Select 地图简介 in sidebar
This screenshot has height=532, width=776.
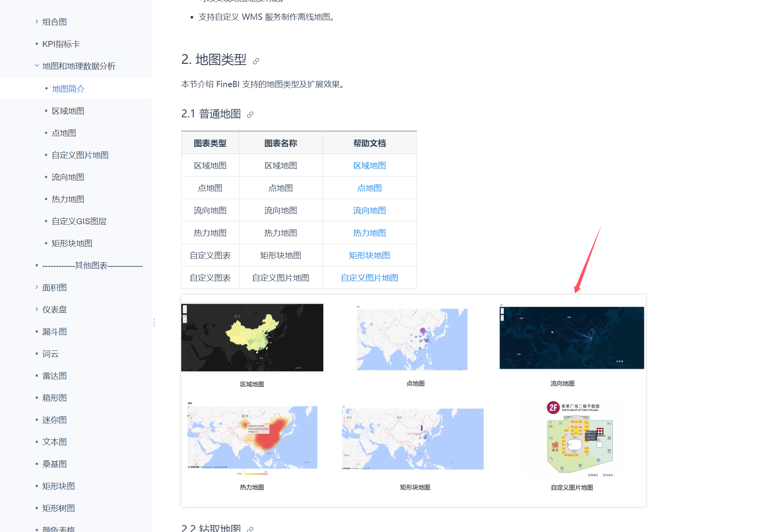pos(68,89)
